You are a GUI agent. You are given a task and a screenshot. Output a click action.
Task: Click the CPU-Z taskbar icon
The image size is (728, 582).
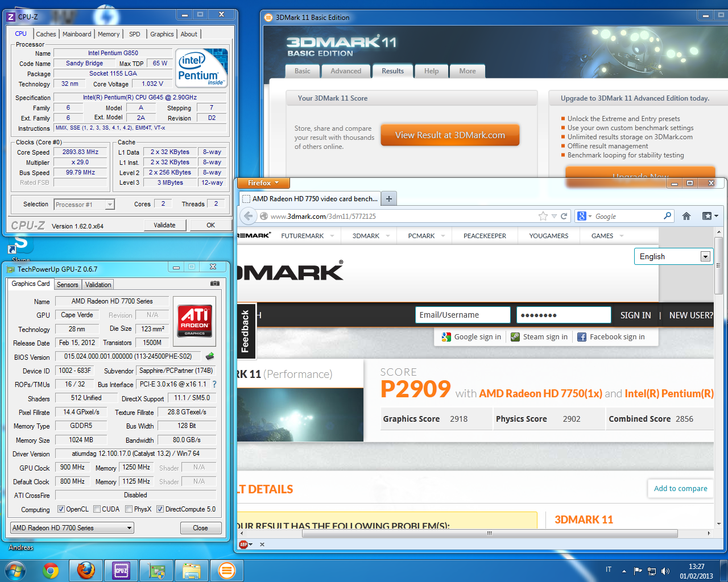pos(121,570)
